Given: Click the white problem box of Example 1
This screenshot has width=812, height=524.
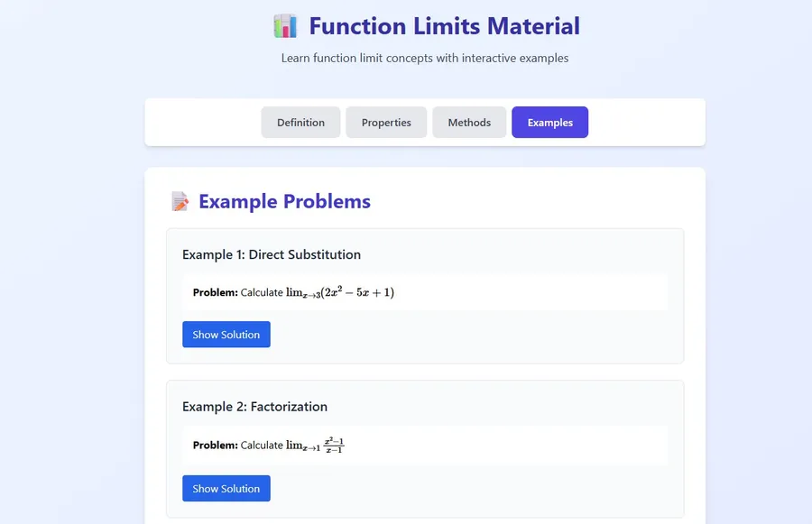Looking at the screenshot, I should coord(541,291).
